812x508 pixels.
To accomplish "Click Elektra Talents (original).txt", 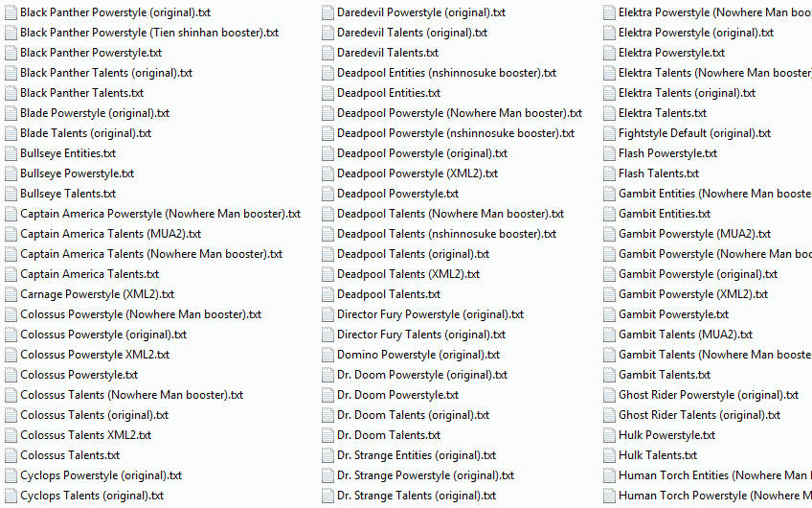I will coord(687,93).
